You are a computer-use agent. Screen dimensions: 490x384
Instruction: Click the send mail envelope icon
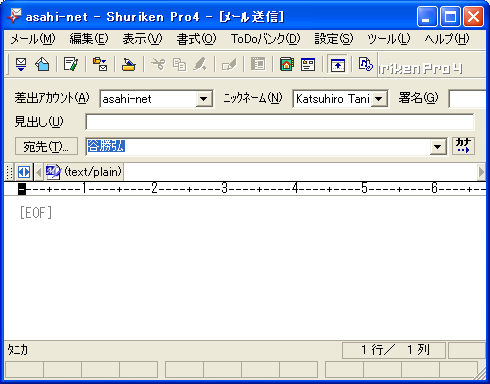coord(21,64)
